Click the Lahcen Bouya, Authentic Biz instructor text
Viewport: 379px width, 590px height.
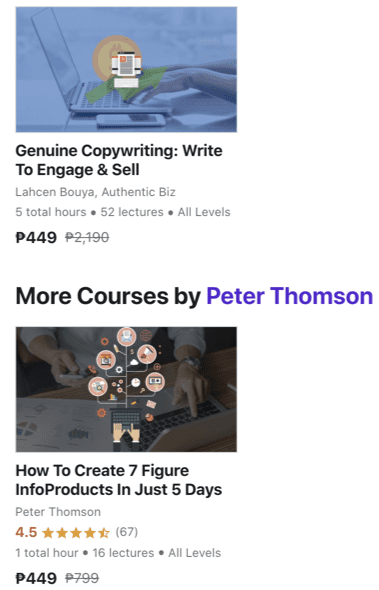[x=95, y=192]
